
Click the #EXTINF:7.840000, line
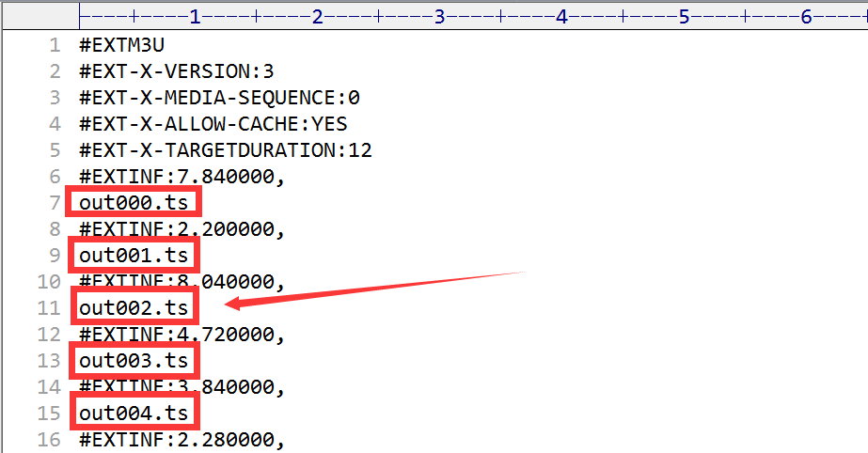[182, 177]
